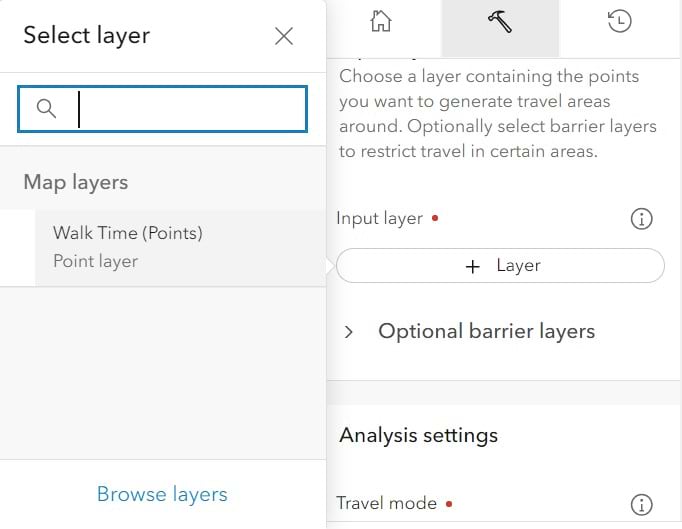Viewport: 682px width, 529px height.
Task: Click the Input layer field label
Action: pos(380,218)
